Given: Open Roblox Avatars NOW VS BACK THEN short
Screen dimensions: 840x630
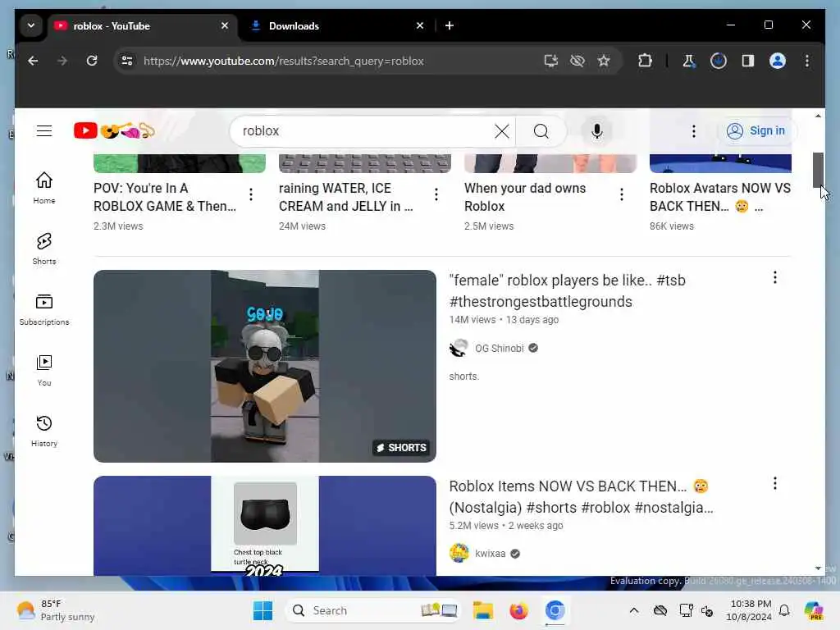Looking at the screenshot, I should tap(720, 197).
